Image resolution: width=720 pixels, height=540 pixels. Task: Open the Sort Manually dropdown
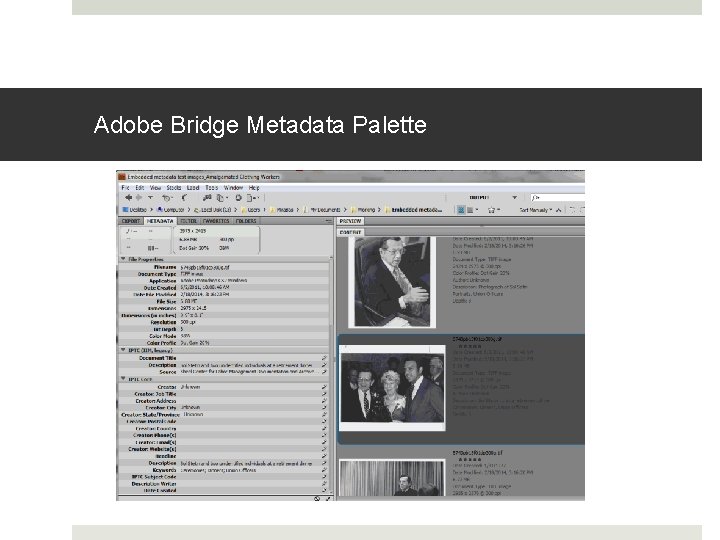pos(535,210)
